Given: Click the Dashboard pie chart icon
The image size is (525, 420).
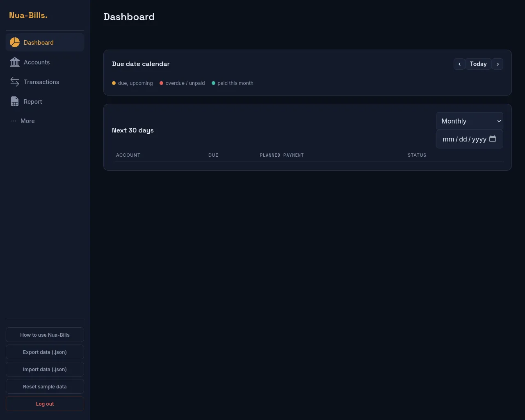Looking at the screenshot, I should (x=15, y=42).
